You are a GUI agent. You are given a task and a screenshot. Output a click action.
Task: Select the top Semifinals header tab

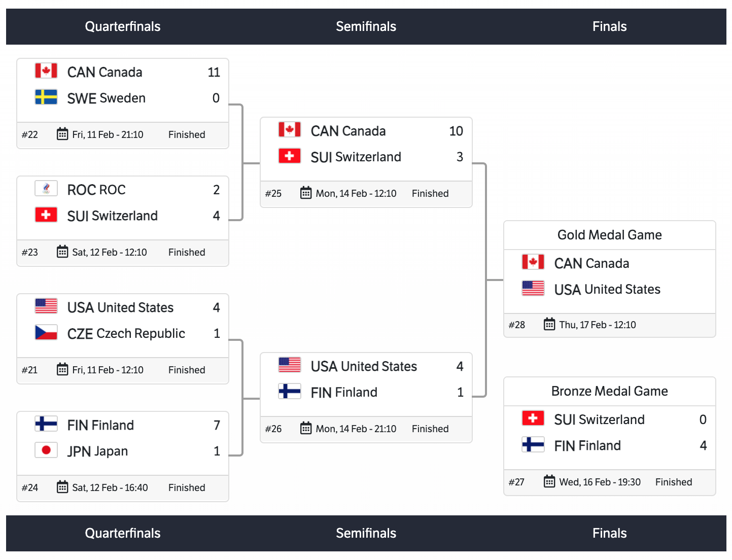366,26
